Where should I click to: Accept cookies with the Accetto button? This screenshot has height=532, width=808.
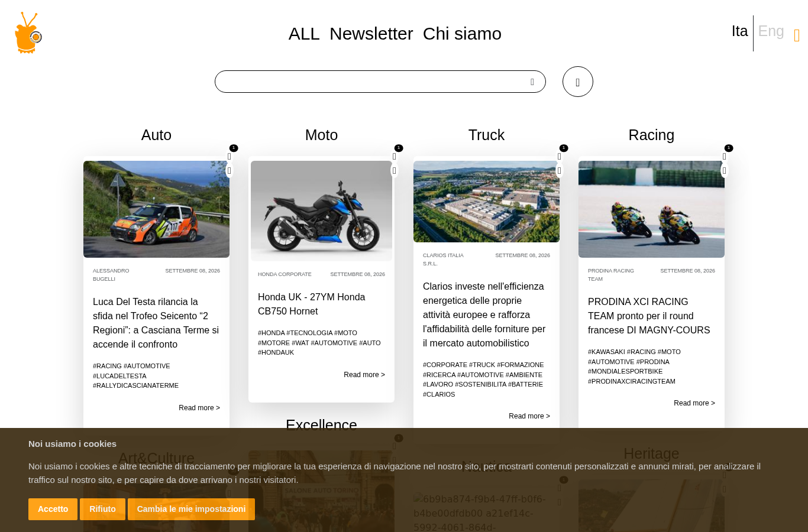pyautogui.click(x=53, y=509)
